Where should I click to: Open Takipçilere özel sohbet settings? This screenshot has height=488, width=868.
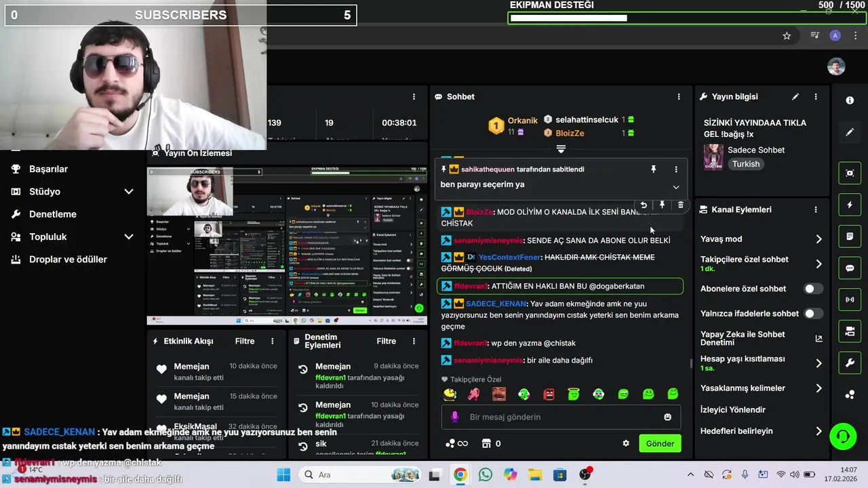pos(761,264)
